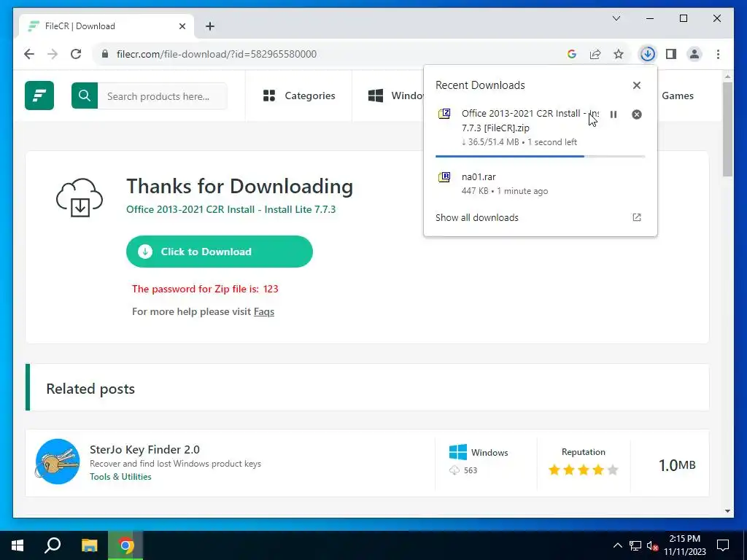This screenshot has height=560, width=747.
Task: Show hidden system tray icons
Action: 617,545
